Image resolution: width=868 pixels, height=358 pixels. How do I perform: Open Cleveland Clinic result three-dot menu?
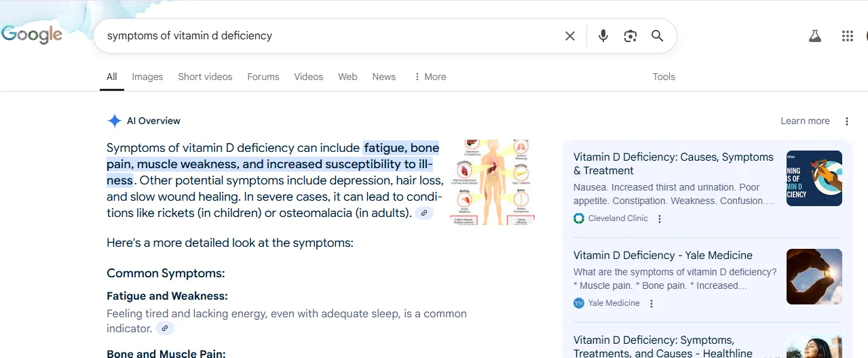coord(659,219)
